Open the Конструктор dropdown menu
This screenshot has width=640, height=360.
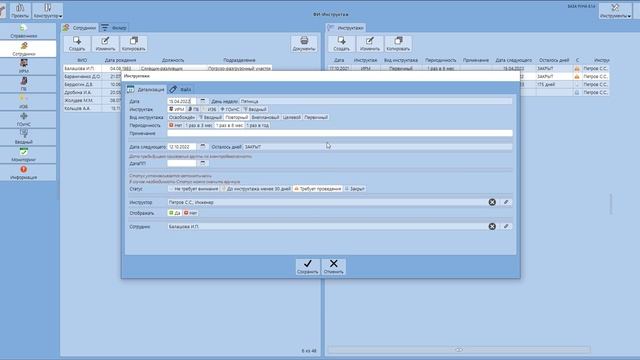tap(48, 11)
